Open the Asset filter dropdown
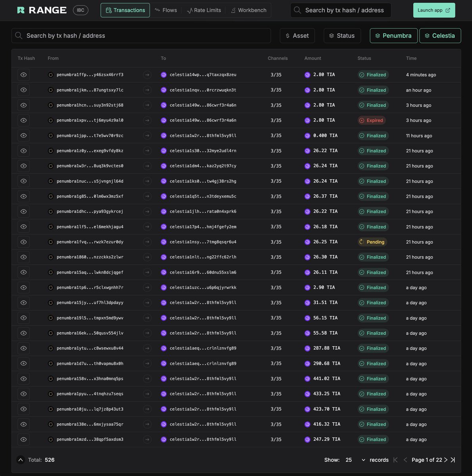Screen dimensions: 472x476 pos(297,36)
